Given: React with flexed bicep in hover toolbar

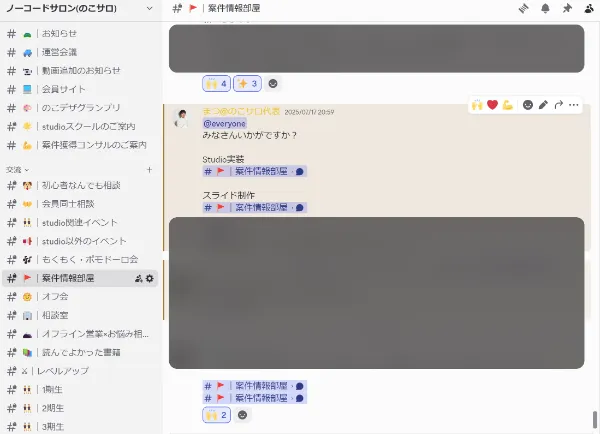Looking at the screenshot, I should click(507, 105).
